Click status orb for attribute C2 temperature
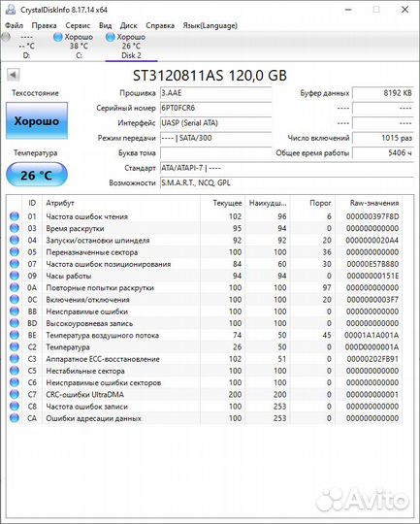Image resolution: width=420 pixels, height=524 pixels. tap(15, 346)
